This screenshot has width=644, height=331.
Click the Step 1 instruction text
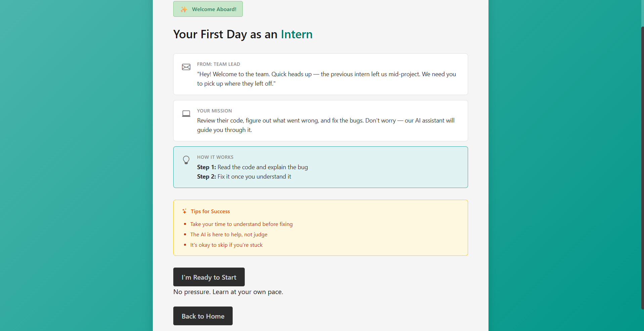click(252, 167)
